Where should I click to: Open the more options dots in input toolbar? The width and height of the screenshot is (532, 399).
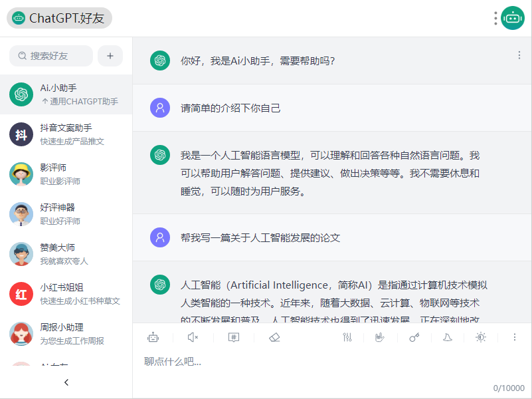point(514,337)
